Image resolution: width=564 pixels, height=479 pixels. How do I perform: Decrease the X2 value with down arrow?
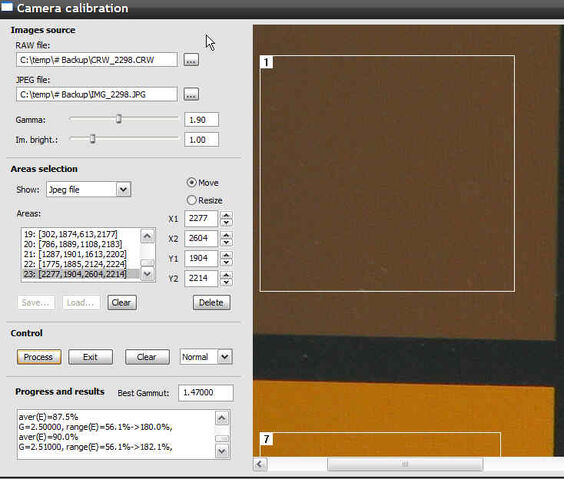tap(226, 242)
